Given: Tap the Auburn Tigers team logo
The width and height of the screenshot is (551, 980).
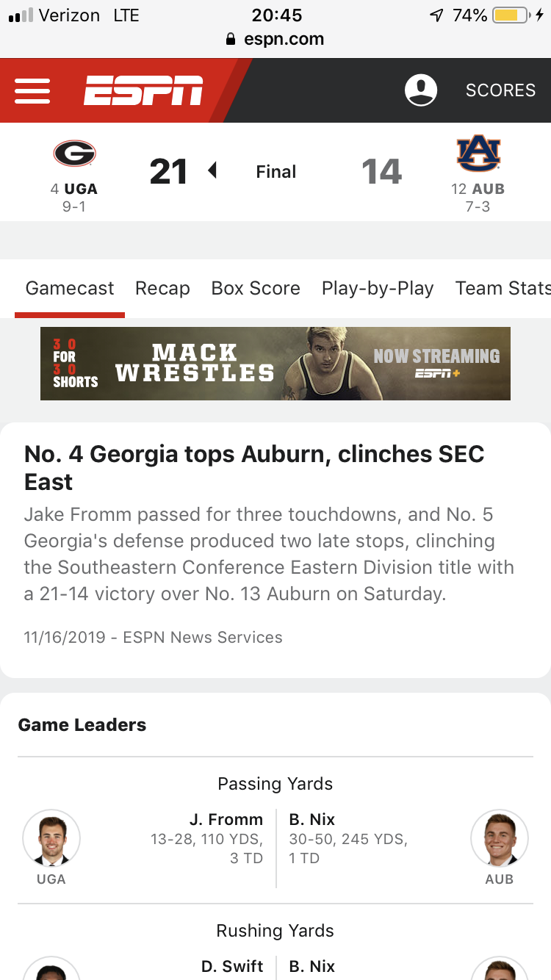Looking at the screenshot, I should (478, 154).
